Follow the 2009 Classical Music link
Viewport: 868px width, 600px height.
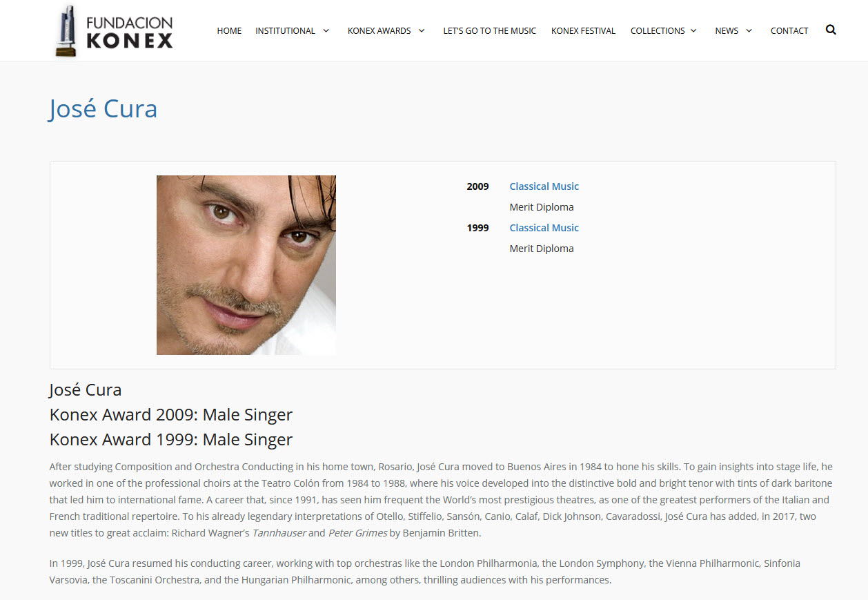544,186
